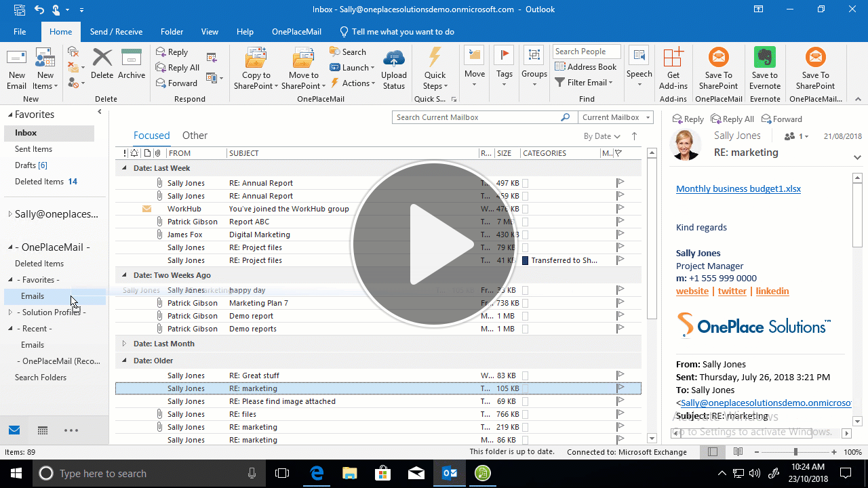Create a New Email
The width and height of the screenshot is (868, 488).
16,68
